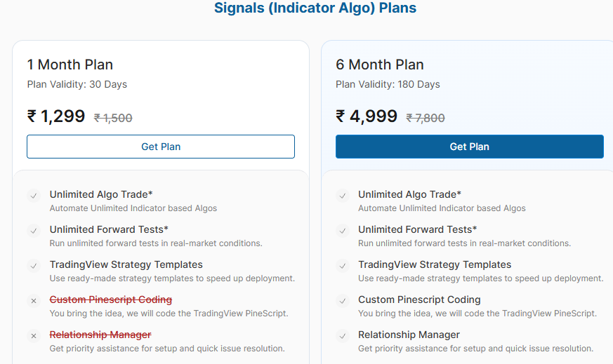Click checkmark icon beside Unlimited Algo Trade, 6 Month
Screen dimensions: 613x364
coord(343,196)
